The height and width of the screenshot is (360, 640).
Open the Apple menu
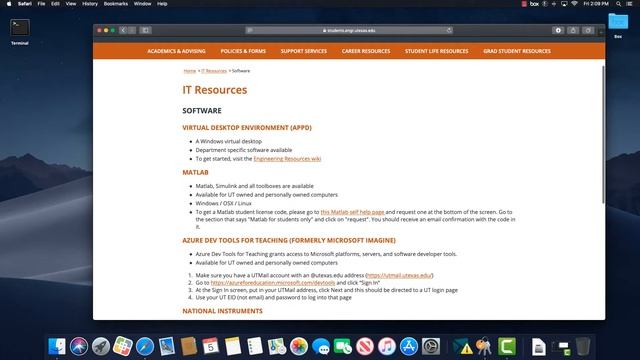pos(9,4)
